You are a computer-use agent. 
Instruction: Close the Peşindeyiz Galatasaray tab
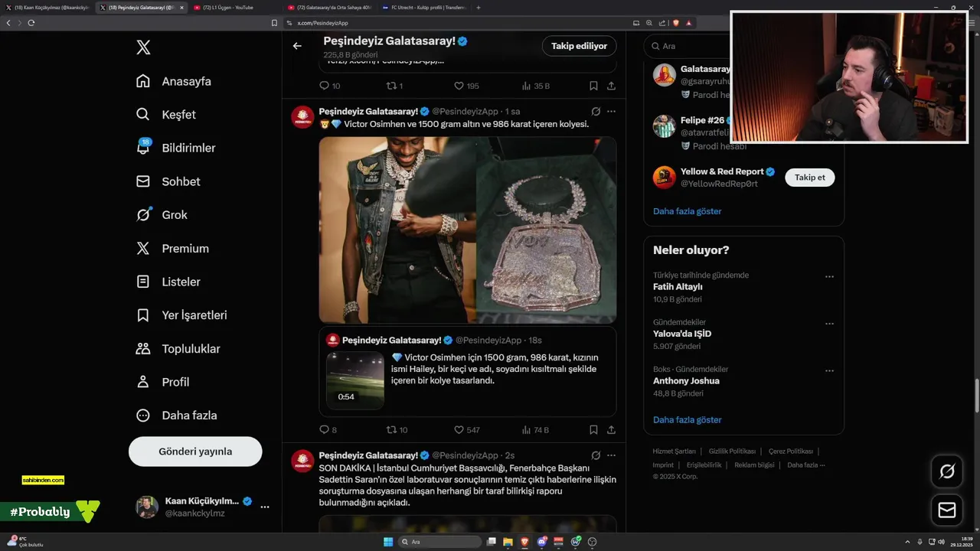[x=181, y=8]
